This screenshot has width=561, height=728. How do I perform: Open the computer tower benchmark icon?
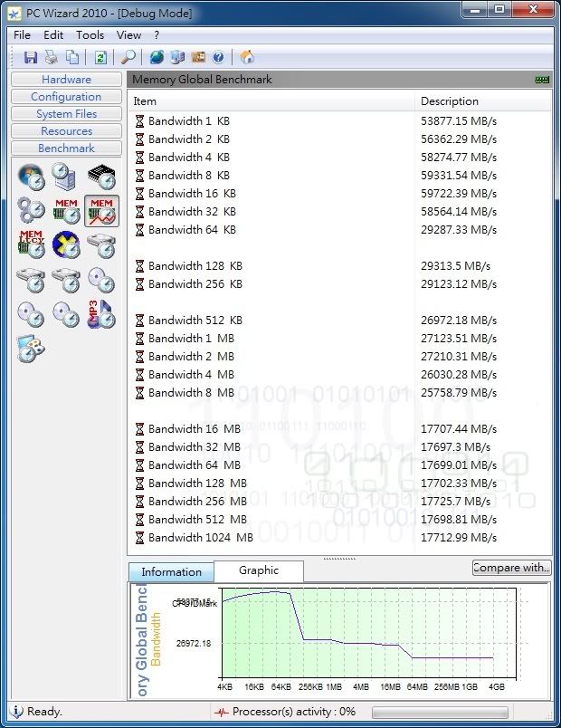65,177
